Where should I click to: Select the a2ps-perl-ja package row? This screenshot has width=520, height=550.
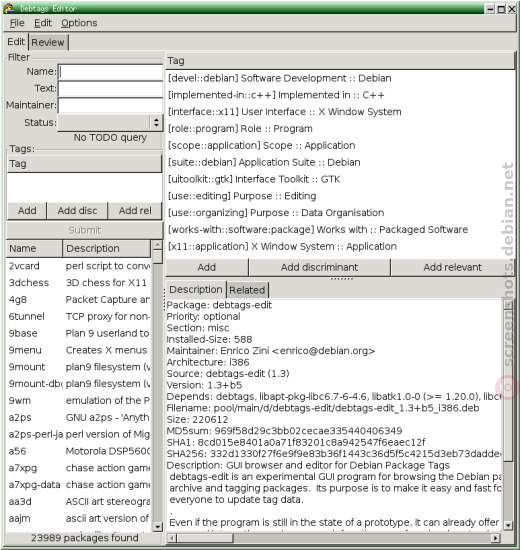79,435
